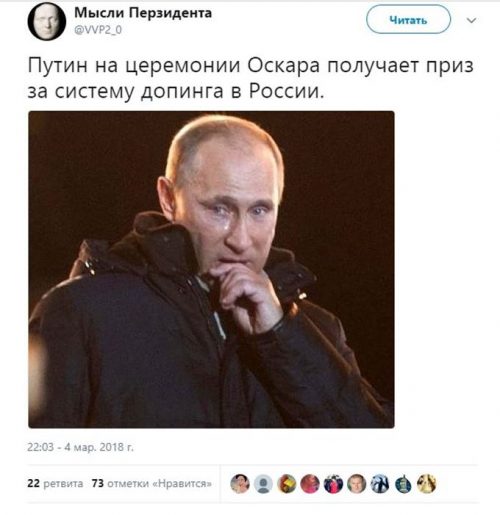Click the @VVP2_0 handle link
The width and height of the screenshot is (500, 515).
(98, 30)
